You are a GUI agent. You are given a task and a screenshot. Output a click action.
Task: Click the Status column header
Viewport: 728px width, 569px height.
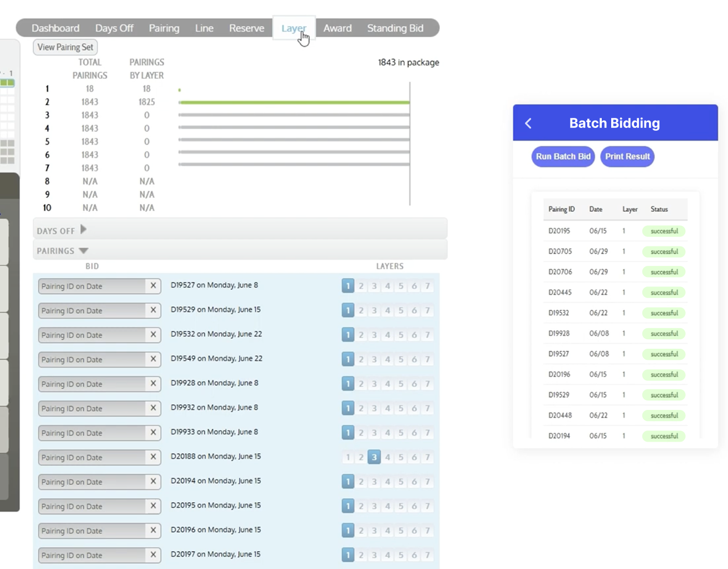[659, 209]
